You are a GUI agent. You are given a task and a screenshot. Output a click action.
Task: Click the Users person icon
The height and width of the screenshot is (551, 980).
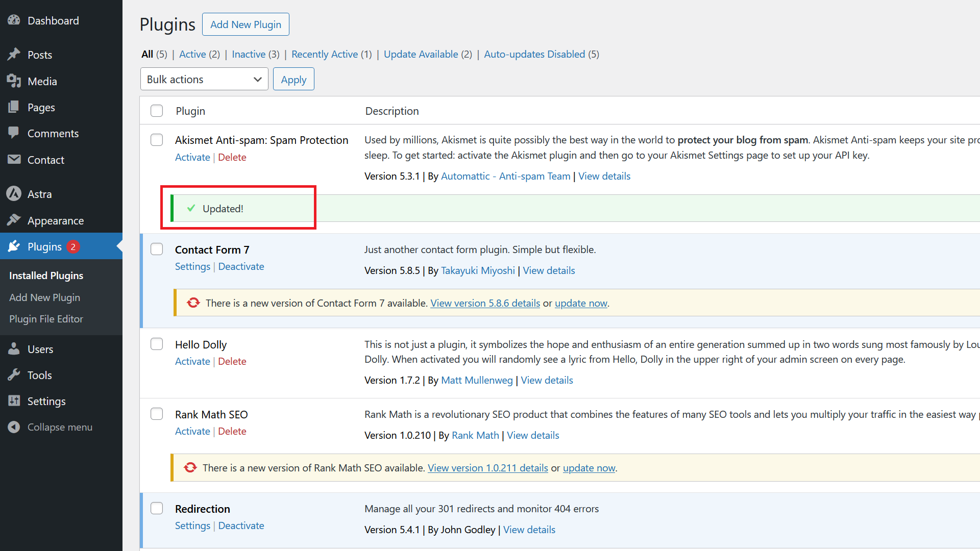tap(14, 349)
